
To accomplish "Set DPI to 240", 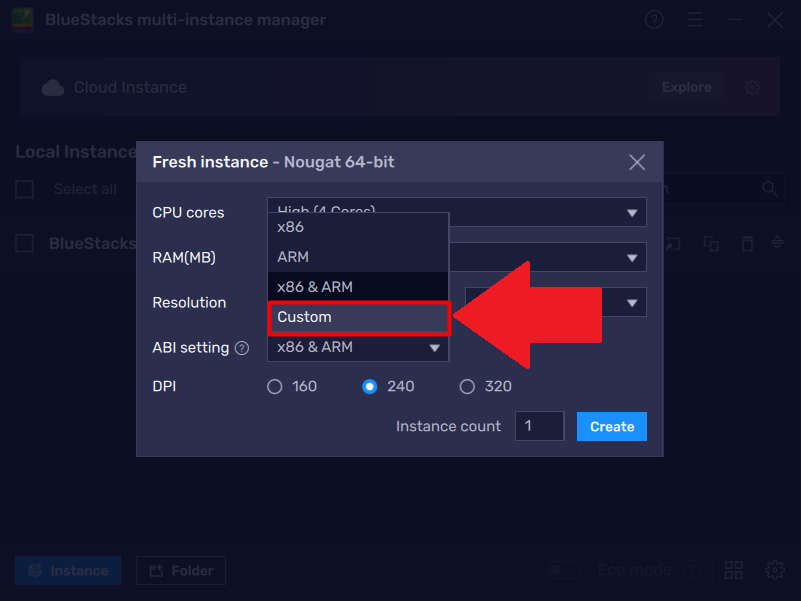I will (370, 387).
